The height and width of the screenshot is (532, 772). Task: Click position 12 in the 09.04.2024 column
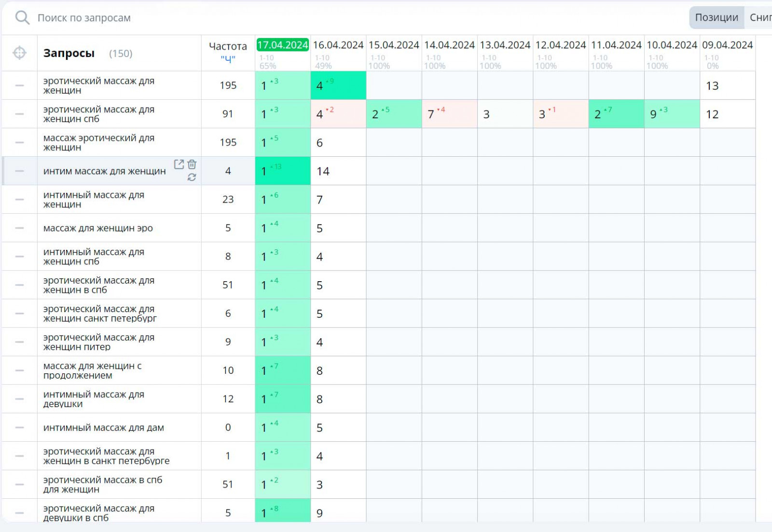click(712, 114)
